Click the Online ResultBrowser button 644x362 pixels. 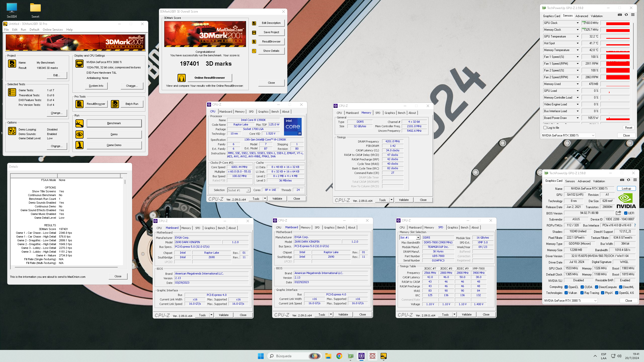[210, 78]
